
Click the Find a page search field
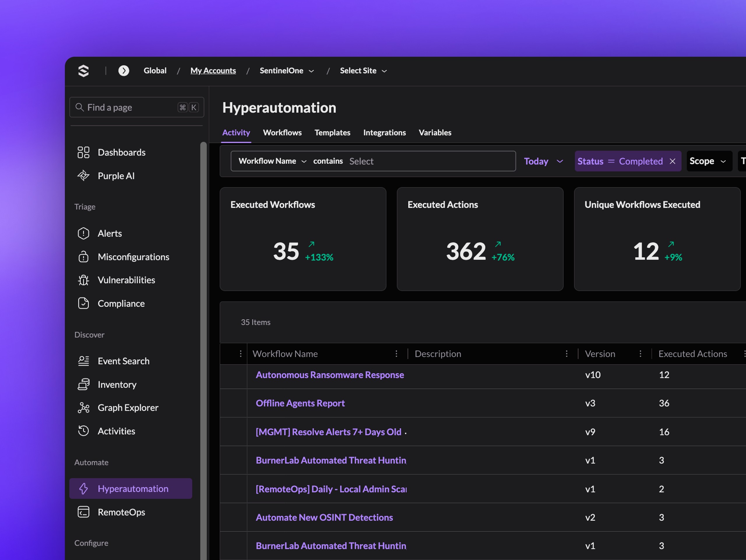click(137, 107)
